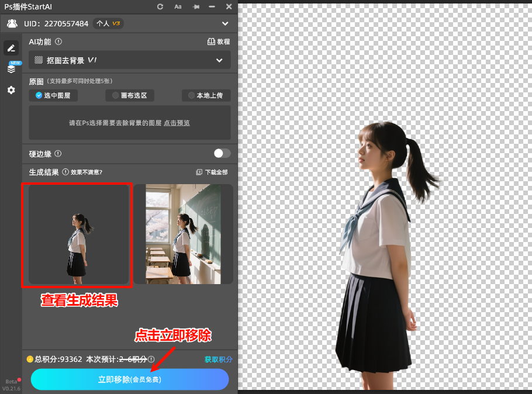Viewport: 532px width, 394px height.
Task: Collapse the UID row with the arrow
Action: pos(225,23)
